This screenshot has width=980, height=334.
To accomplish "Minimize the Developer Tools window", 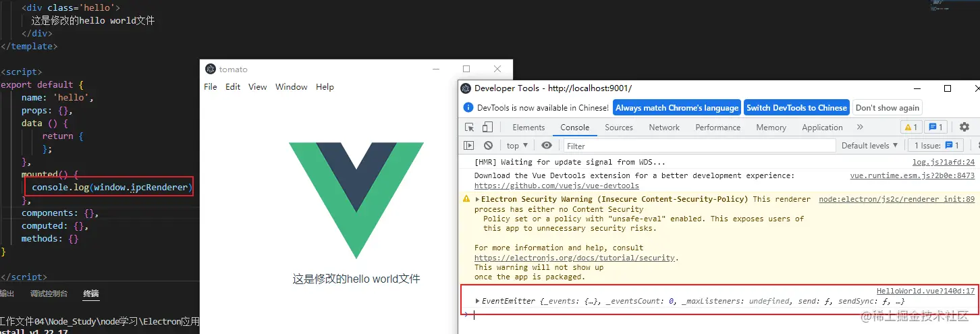I will point(917,88).
